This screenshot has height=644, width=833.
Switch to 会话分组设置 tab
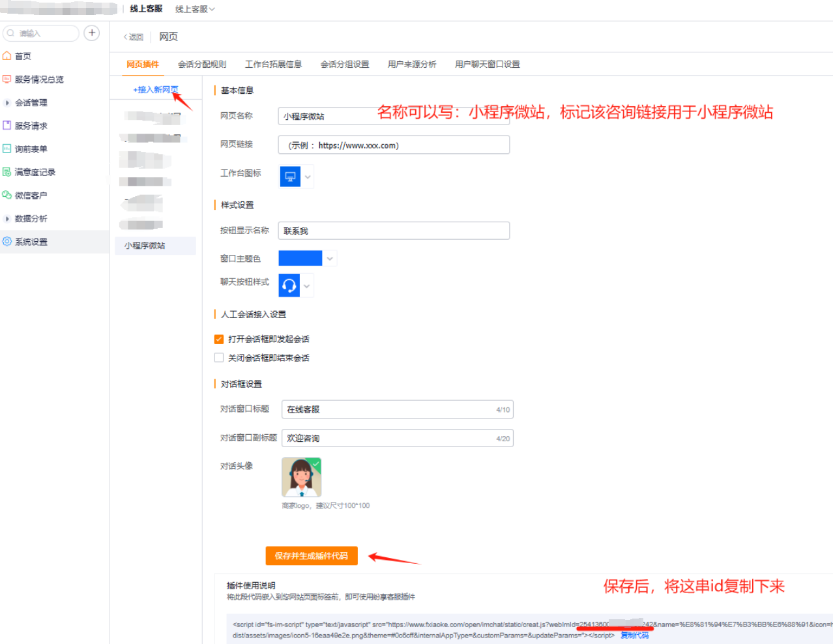pyautogui.click(x=345, y=64)
